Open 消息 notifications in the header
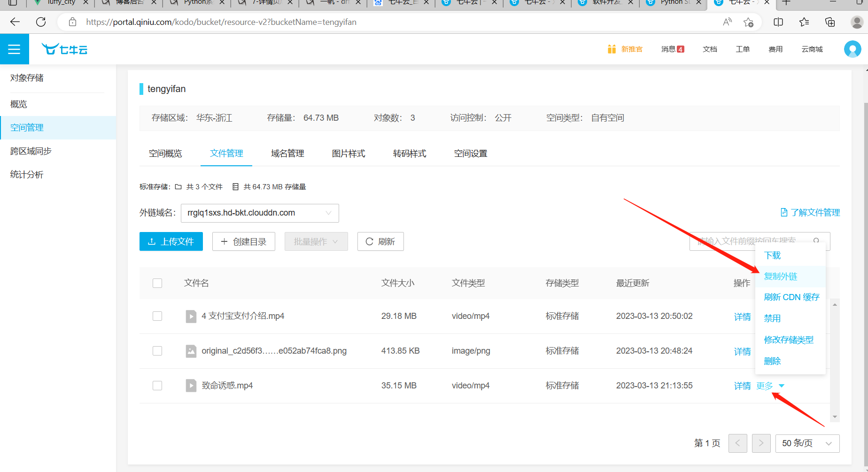Image resolution: width=868 pixels, height=472 pixels. (x=673, y=49)
